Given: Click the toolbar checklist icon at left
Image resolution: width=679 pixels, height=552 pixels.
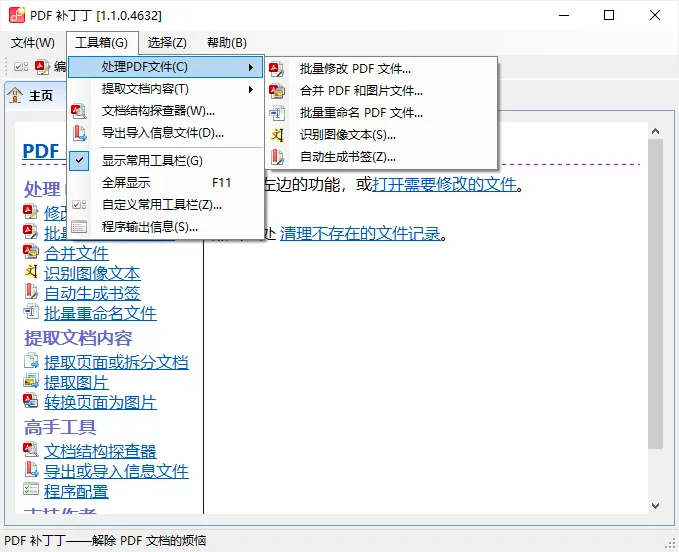Looking at the screenshot, I should point(20,67).
